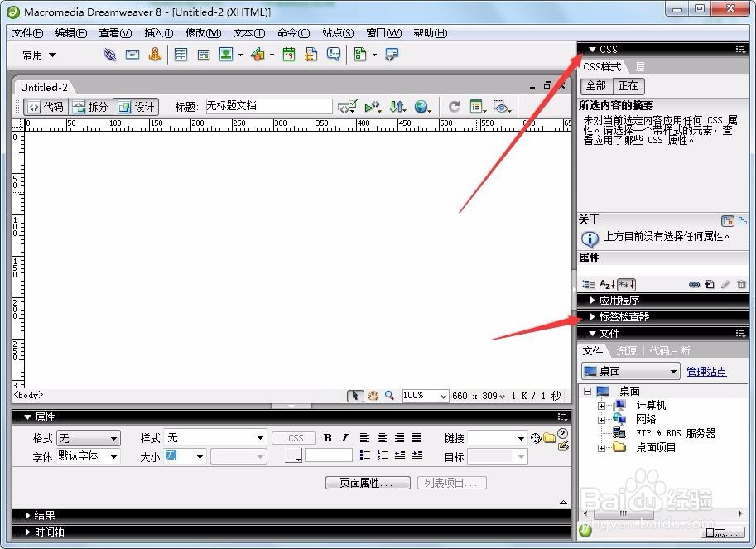This screenshot has width=756, height=549.
Task: Switch to the 层 tab
Action: [639, 66]
